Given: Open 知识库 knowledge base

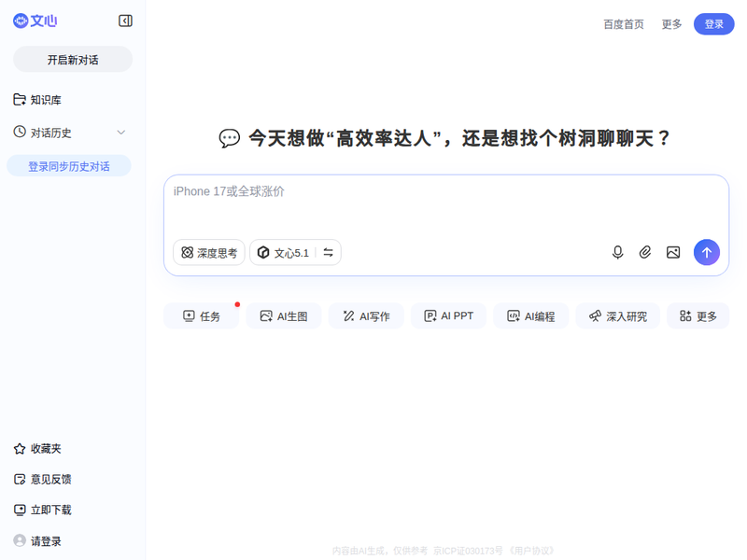Looking at the screenshot, I should (x=37, y=100).
